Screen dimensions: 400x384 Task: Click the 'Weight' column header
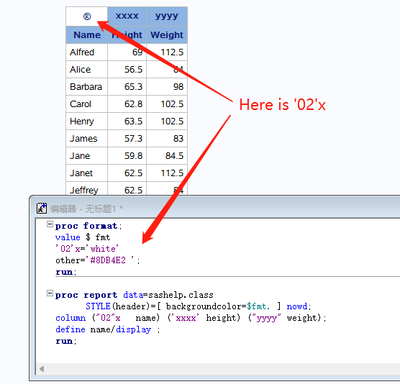click(x=167, y=35)
